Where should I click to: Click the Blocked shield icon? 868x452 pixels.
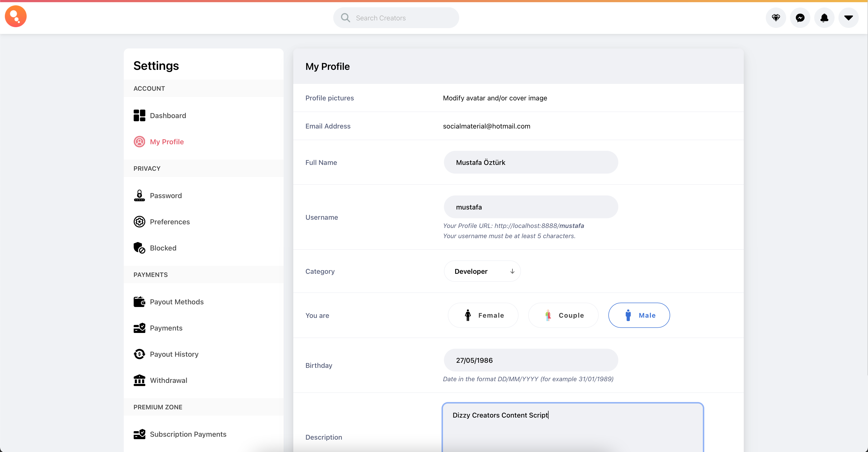[x=139, y=248]
